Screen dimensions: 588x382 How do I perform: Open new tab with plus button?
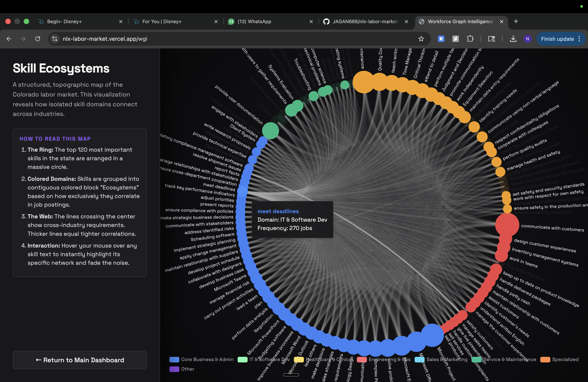click(x=516, y=21)
